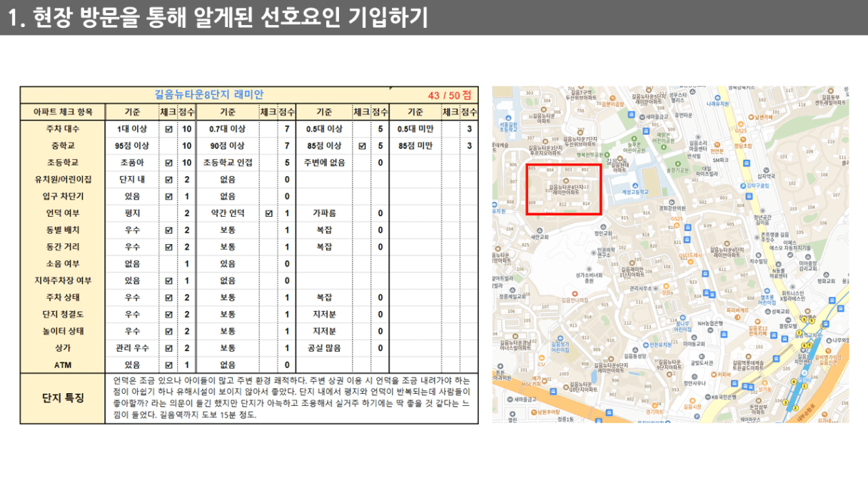Screen dimensions: 868x488
Task: Uncheck the 주차 상태 우수 checkbox
Action: pos(168,298)
